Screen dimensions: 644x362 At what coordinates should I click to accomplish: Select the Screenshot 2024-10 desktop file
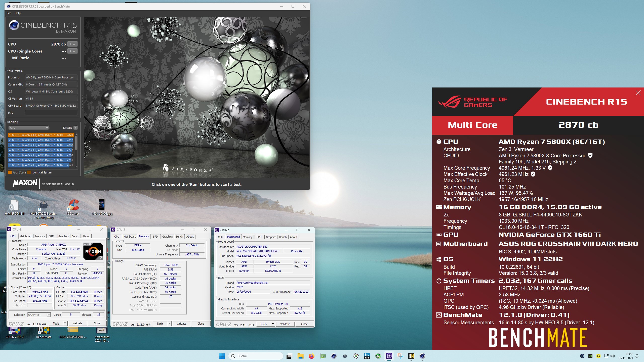coord(102,335)
